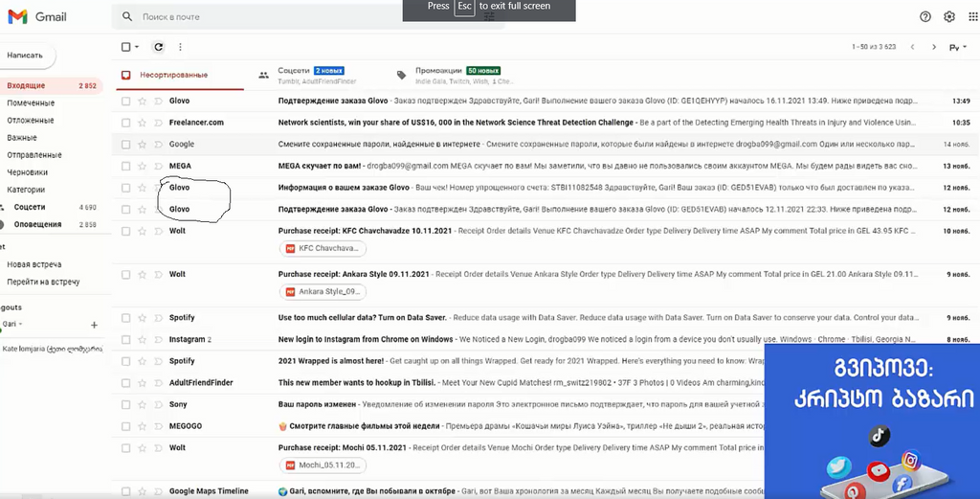Star the MEGA email
980x499 pixels.
pos(142,167)
